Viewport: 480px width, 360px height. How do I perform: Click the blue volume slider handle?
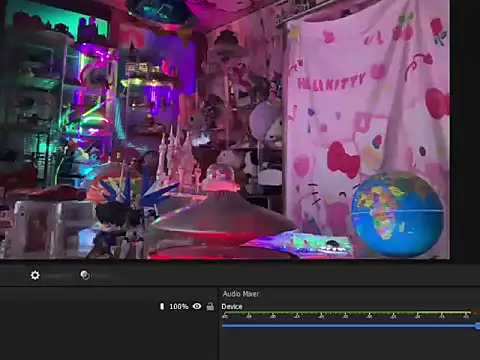(x=478, y=326)
